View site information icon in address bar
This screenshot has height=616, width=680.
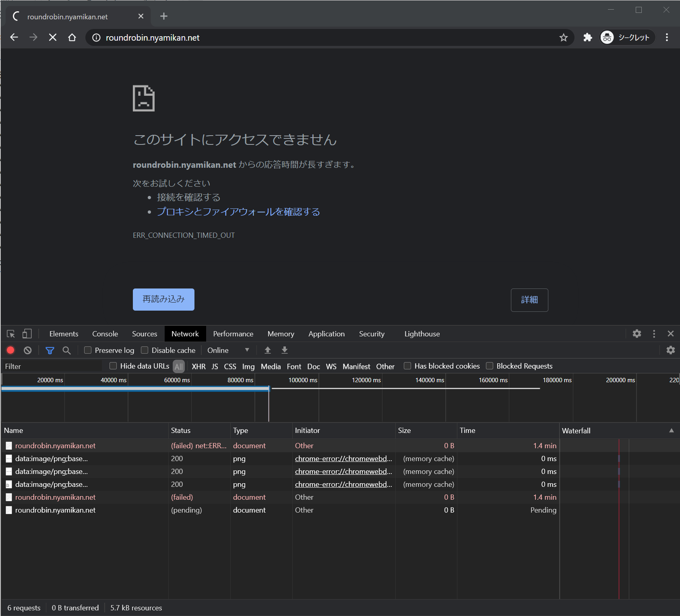click(x=96, y=37)
